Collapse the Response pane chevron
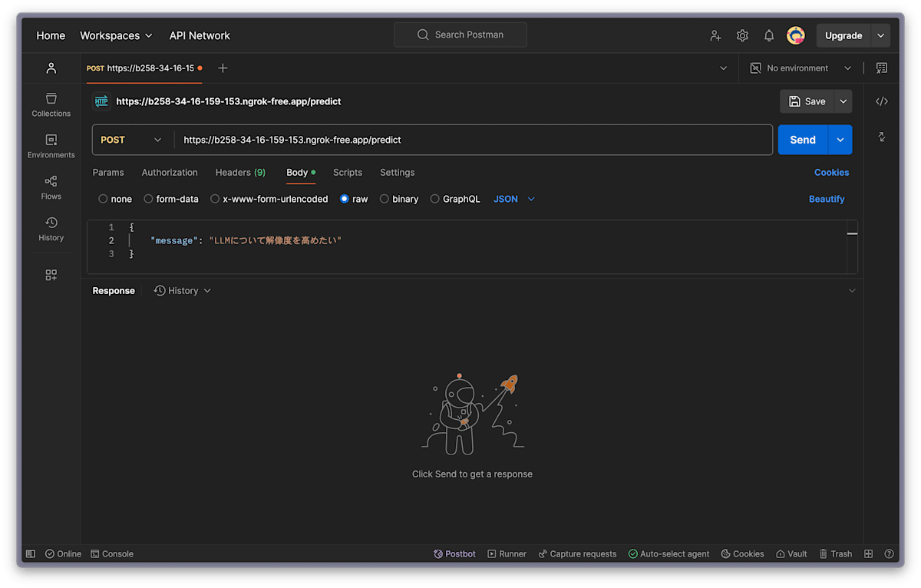Viewport: 921px width, 588px height. [852, 291]
